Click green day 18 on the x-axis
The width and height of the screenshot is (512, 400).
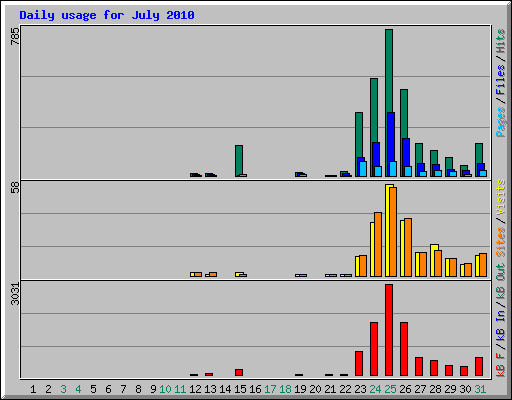pos(285,389)
